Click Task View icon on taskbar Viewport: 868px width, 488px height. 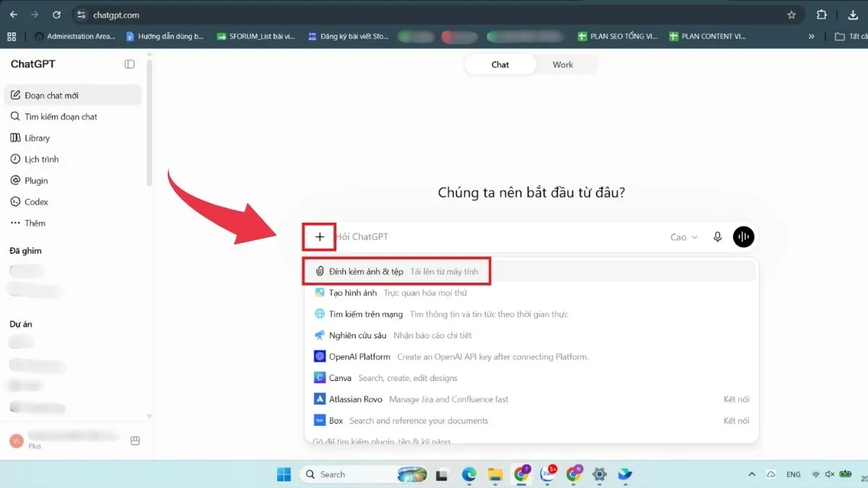click(442, 474)
